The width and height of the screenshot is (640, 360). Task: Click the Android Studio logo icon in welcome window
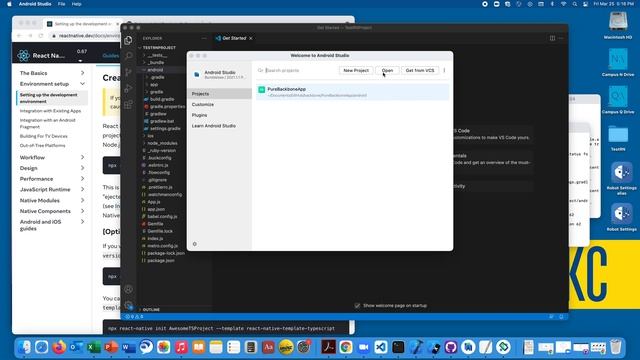click(x=197, y=75)
